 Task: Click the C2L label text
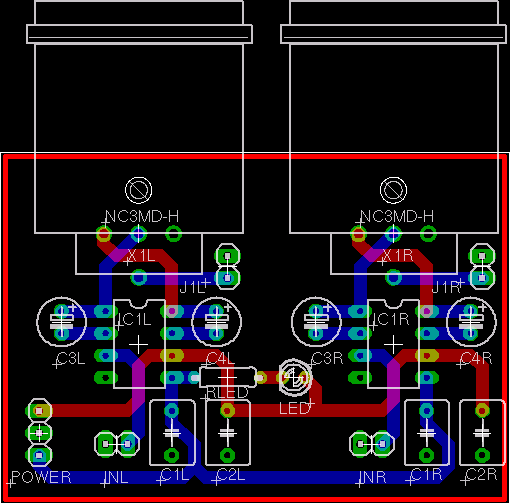coord(231,475)
